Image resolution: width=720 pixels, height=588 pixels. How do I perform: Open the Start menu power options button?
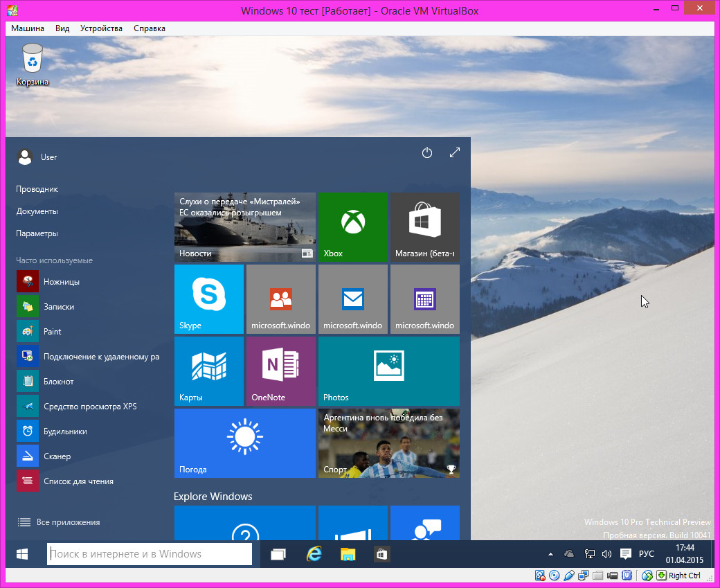click(x=427, y=152)
